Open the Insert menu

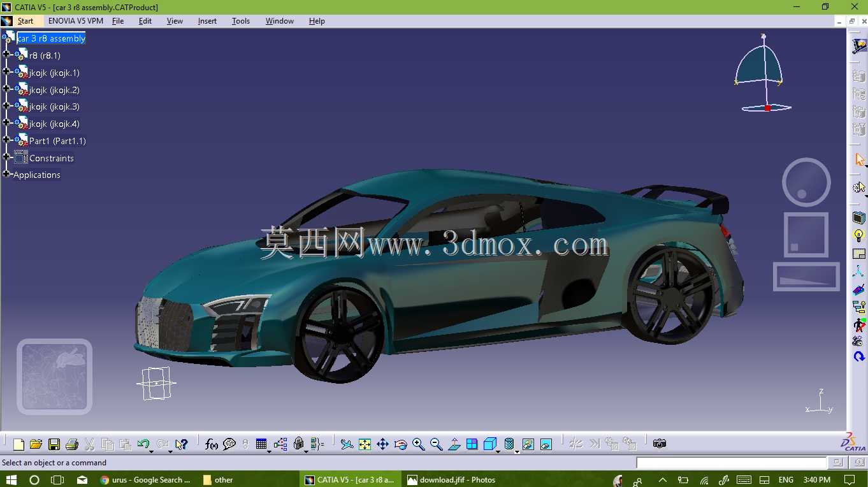[207, 21]
